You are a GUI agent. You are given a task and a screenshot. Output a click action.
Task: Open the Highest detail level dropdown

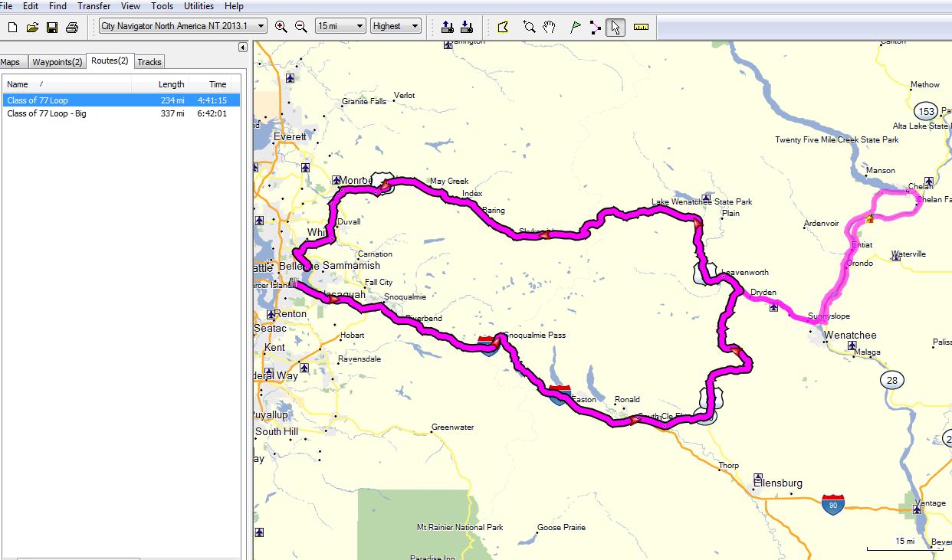pos(415,26)
